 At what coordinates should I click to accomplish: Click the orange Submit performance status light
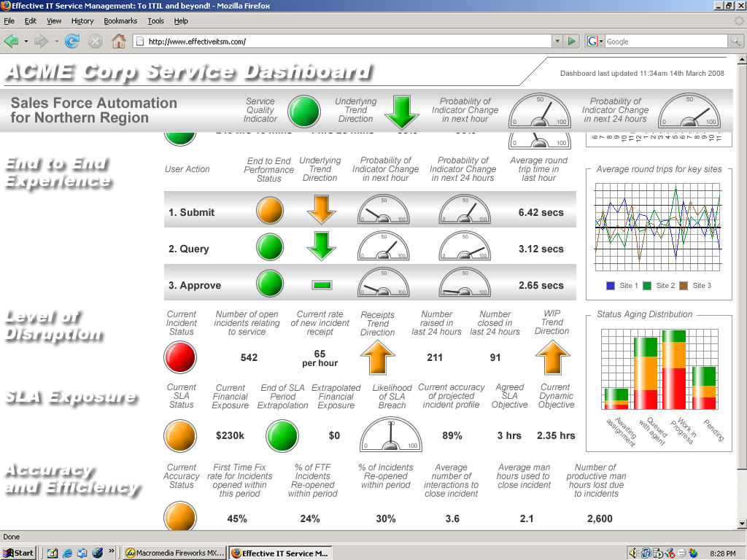point(269,211)
